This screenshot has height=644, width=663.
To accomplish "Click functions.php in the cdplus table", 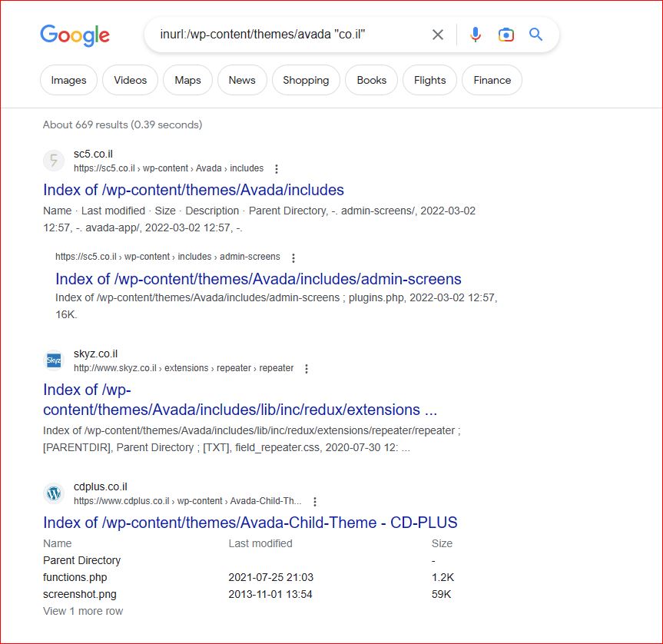I will tap(75, 577).
